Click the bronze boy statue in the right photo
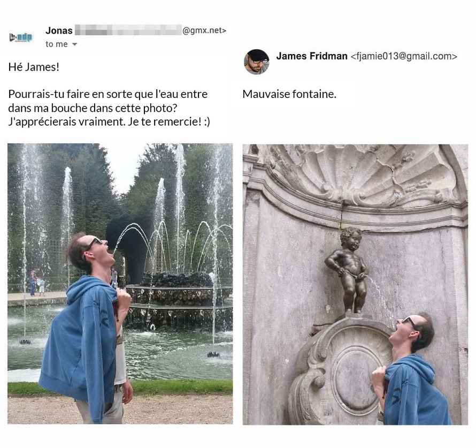This screenshot has height=448, width=476. point(348,270)
